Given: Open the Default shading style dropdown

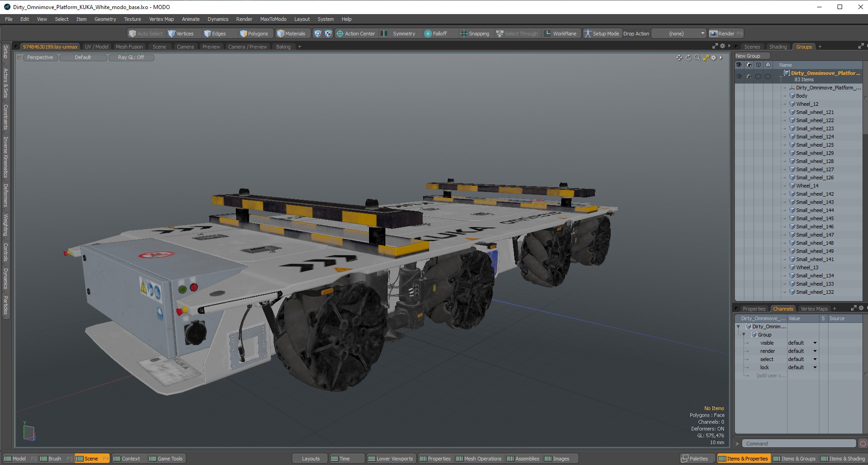Looking at the screenshot, I should click(83, 58).
